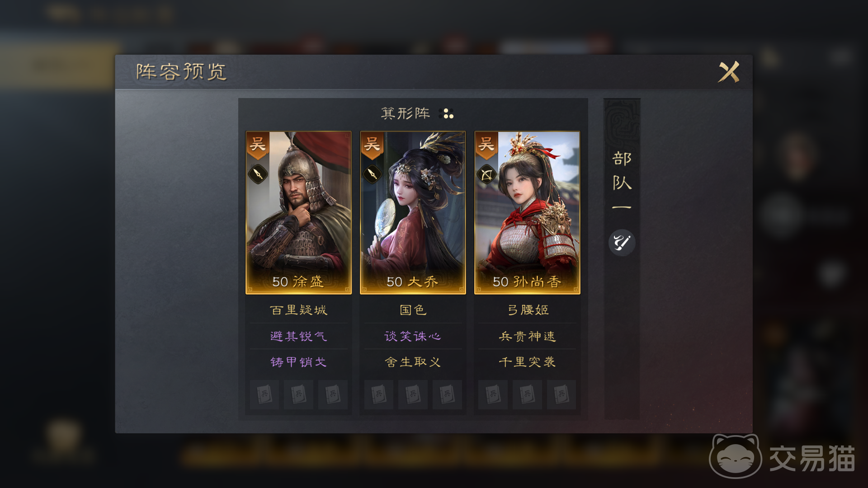Click the 吴 faction badge on 大乔 card
The width and height of the screenshot is (868, 488).
click(372, 145)
